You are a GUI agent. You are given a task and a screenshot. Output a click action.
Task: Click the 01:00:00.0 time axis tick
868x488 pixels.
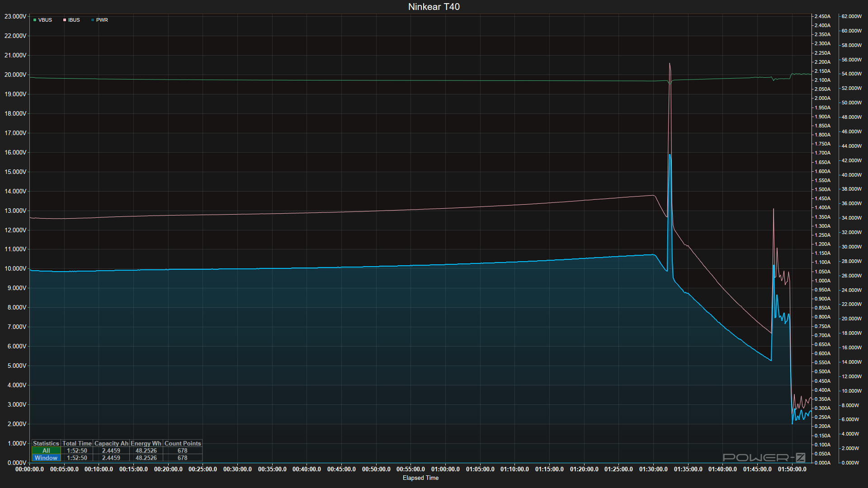pyautogui.click(x=445, y=469)
